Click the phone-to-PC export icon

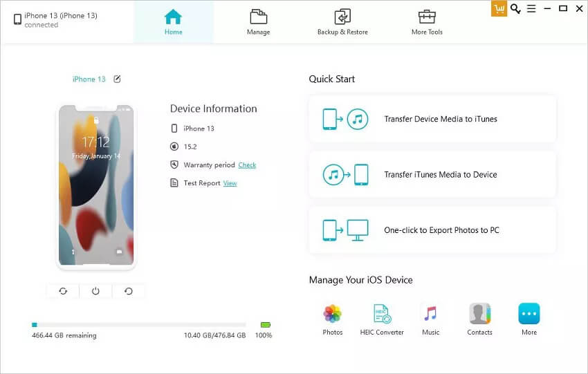(345, 230)
